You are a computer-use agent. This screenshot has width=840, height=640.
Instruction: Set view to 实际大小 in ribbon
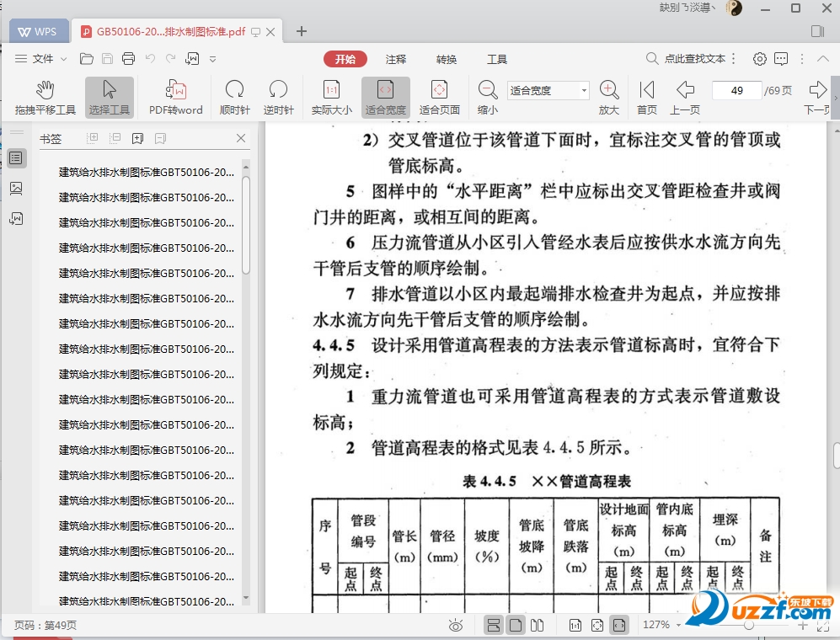point(332,97)
